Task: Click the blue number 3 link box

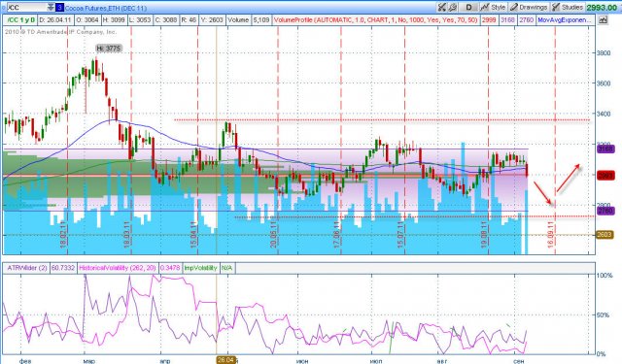Action: point(59,8)
